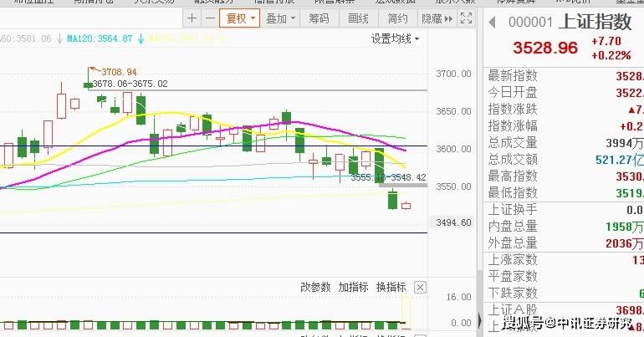Viewport: 644px width, 337px height.
Task: Click the 3494.60 price axis label
Action: tap(453, 222)
